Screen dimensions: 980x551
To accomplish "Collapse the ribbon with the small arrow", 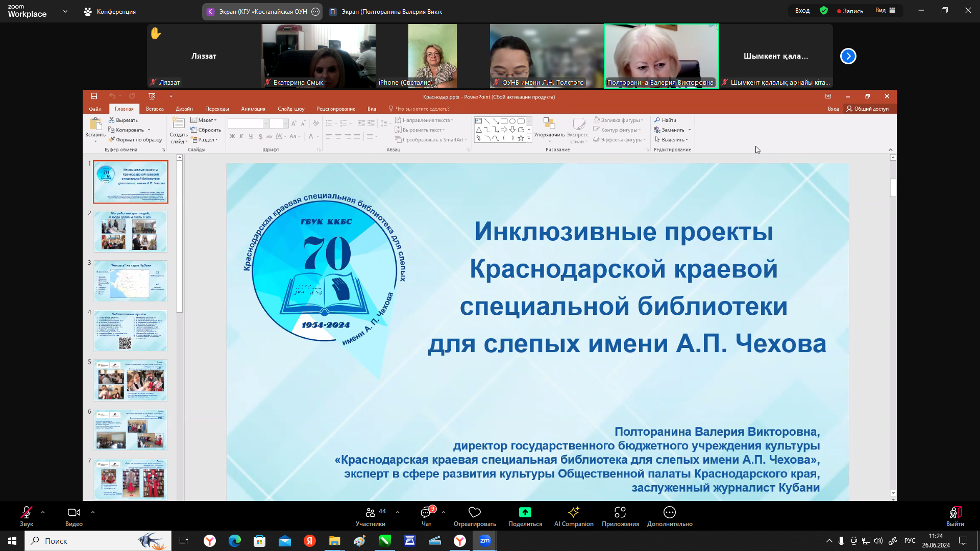I will click(x=890, y=149).
